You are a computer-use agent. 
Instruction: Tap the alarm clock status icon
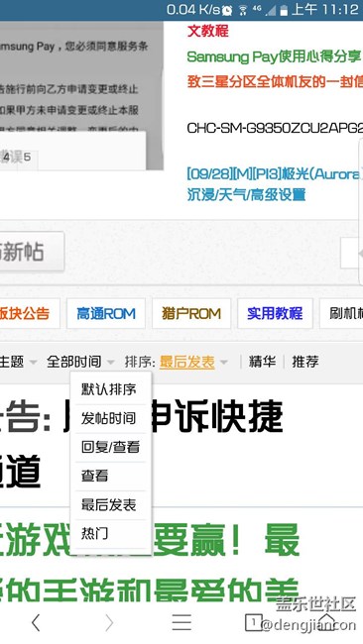227,11
